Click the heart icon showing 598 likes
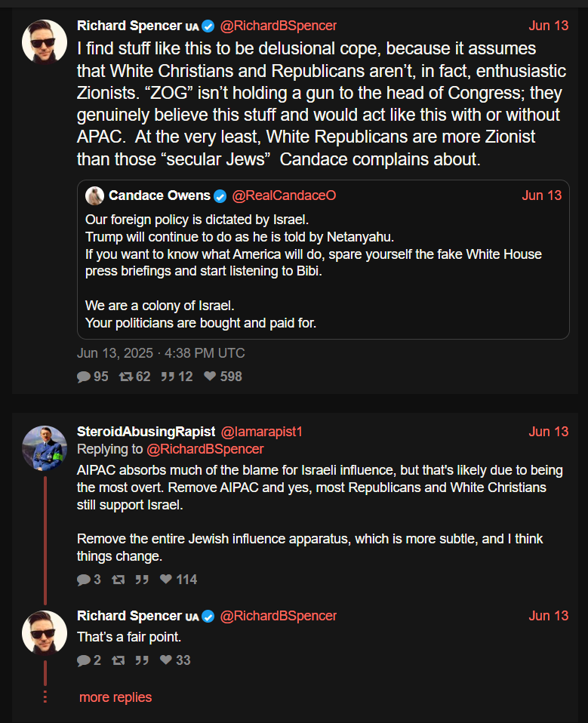The width and height of the screenshot is (588, 723). point(210,377)
